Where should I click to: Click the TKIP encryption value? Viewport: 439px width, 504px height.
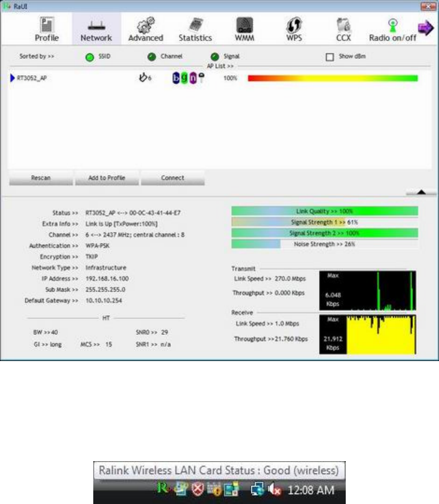(x=91, y=257)
